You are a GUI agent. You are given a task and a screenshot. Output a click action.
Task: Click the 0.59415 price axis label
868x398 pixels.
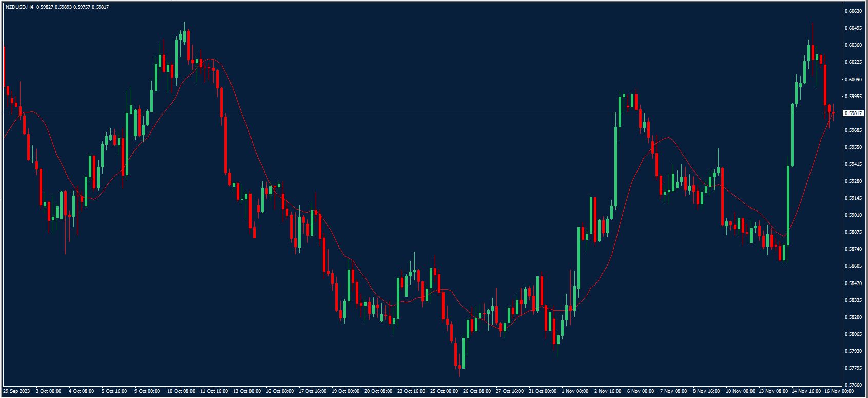click(x=854, y=164)
